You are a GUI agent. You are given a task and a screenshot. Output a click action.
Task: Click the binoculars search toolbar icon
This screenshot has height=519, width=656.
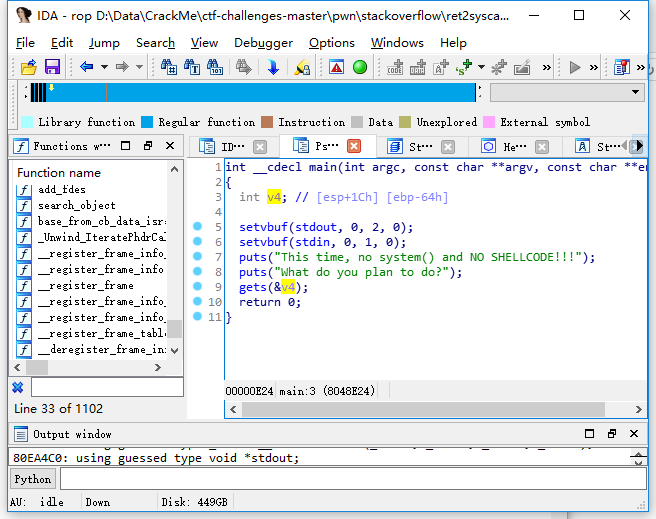[168, 67]
